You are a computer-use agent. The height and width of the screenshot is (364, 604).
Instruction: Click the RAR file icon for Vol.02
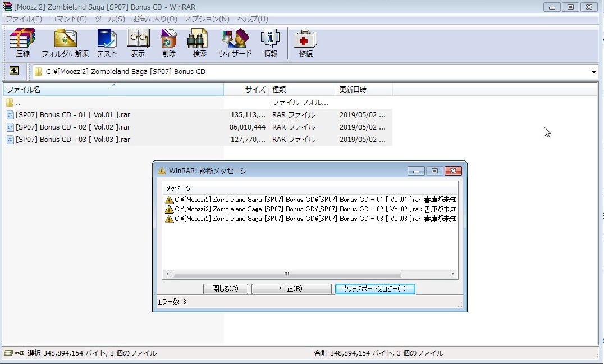point(10,127)
